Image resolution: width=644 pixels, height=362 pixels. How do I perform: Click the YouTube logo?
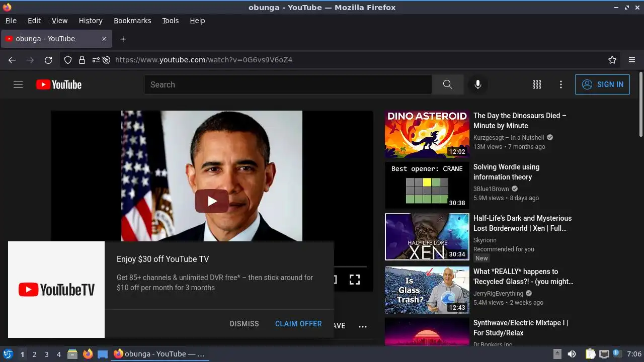(59, 84)
